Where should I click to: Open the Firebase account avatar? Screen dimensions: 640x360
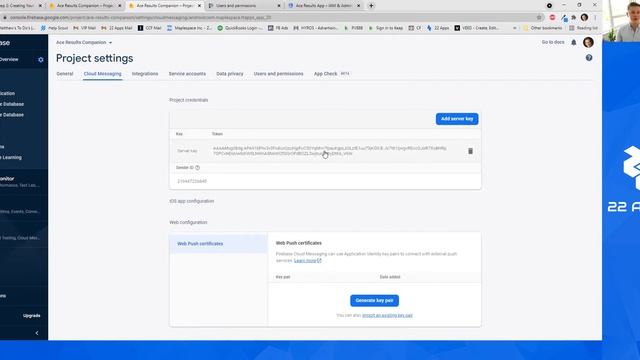[x=588, y=42]
